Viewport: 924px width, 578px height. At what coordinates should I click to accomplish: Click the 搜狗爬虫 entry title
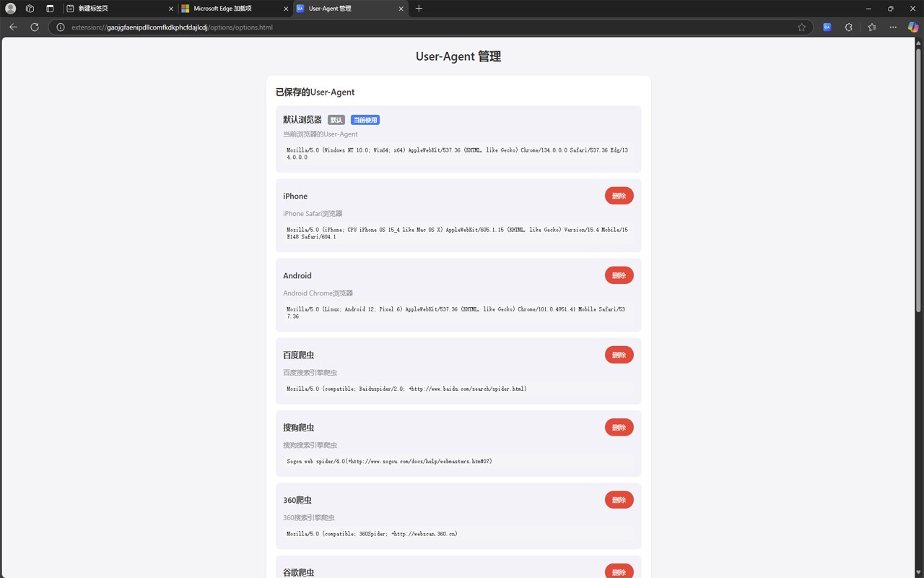(298, 428)
